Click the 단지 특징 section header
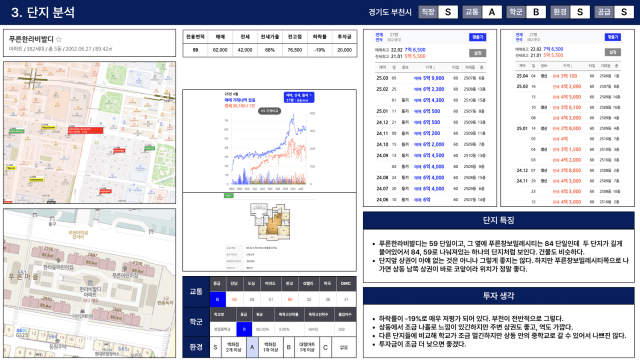This screenshot has width=640, height=360. [x=498, y=220]
